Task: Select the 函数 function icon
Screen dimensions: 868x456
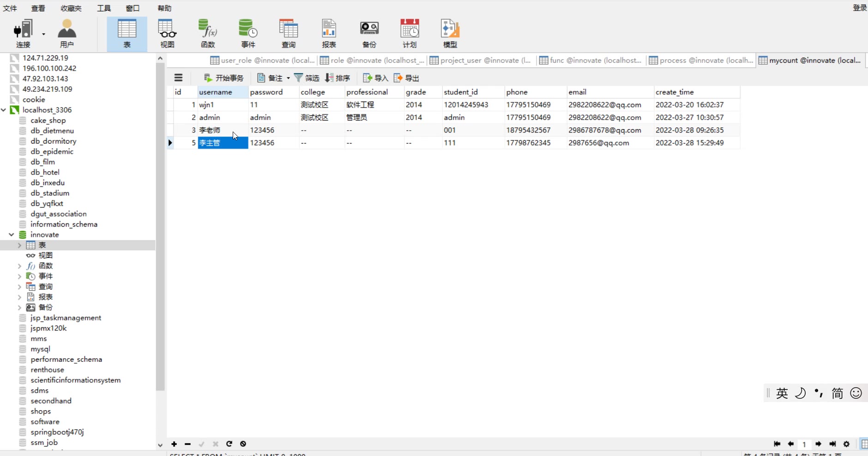Action: 208,33
